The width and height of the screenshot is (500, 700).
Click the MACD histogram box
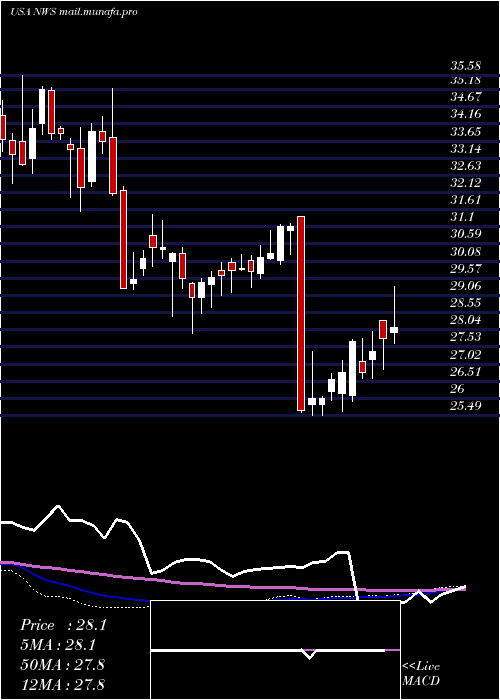tap(275, 650)
